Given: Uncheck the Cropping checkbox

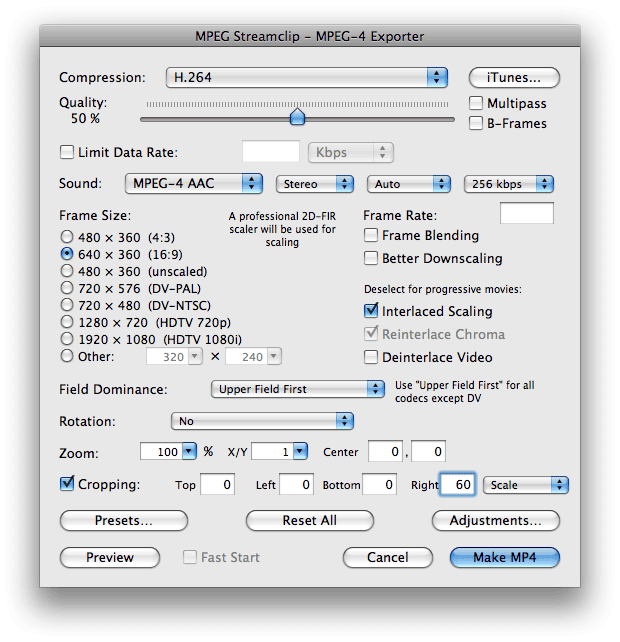Looking at the screenshot, I should (67, 484).
